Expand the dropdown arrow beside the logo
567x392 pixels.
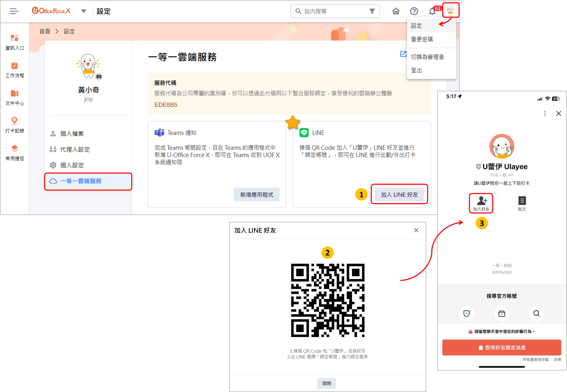click(84, 11)
